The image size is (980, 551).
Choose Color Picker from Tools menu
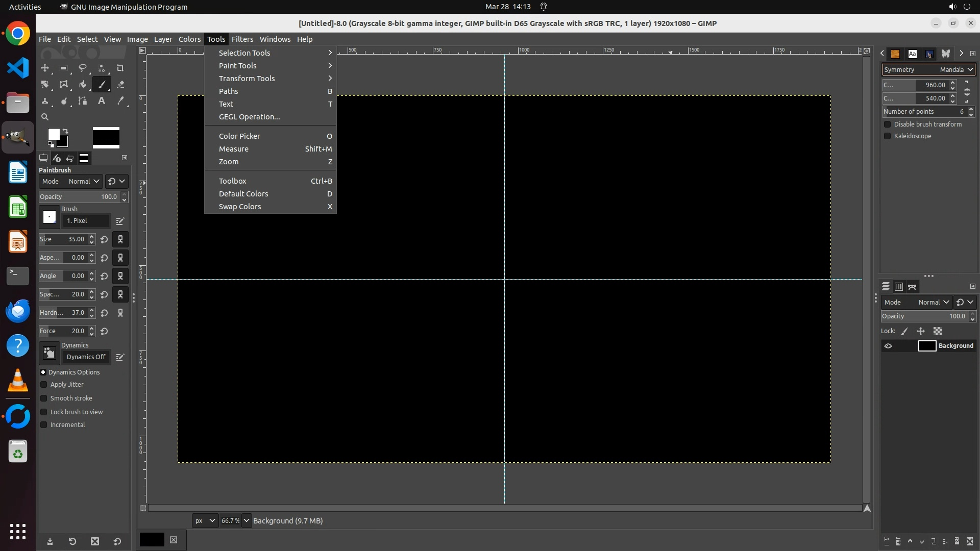point(239,136)
